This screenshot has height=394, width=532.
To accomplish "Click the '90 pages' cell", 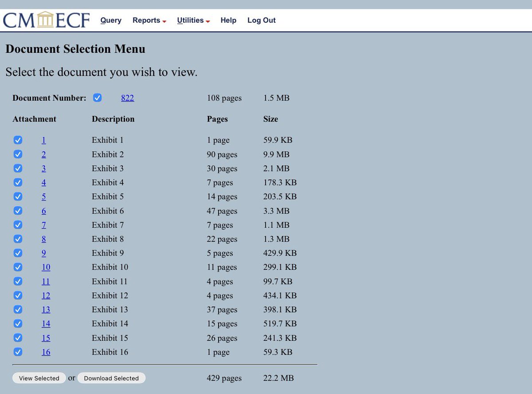I will [222, 154].
